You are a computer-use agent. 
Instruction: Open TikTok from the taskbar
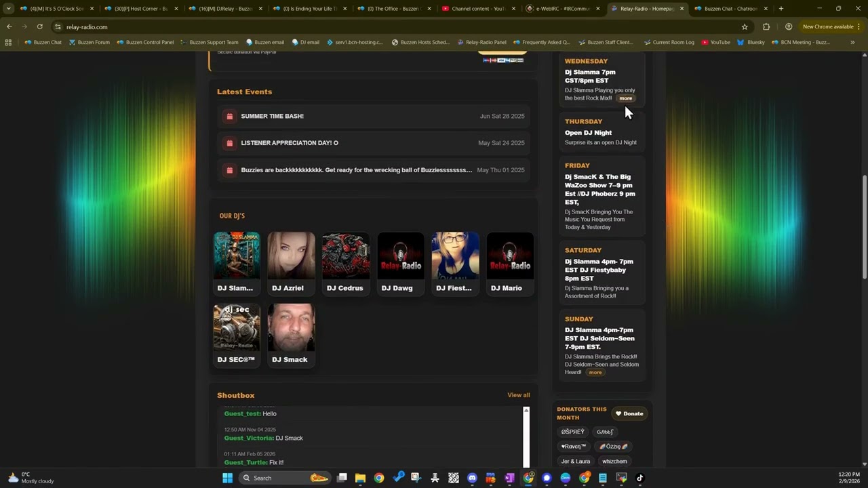639,478
